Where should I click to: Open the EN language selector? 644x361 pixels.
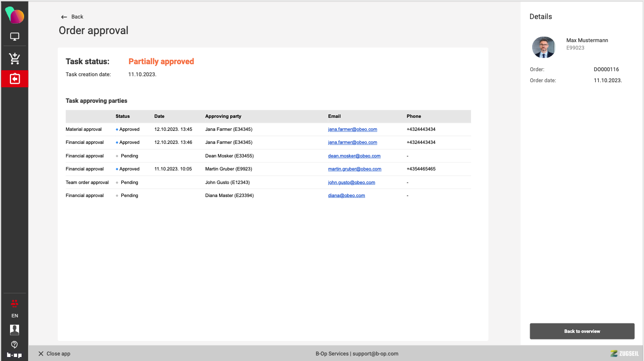pyautogui.click(x=15, y=316)
